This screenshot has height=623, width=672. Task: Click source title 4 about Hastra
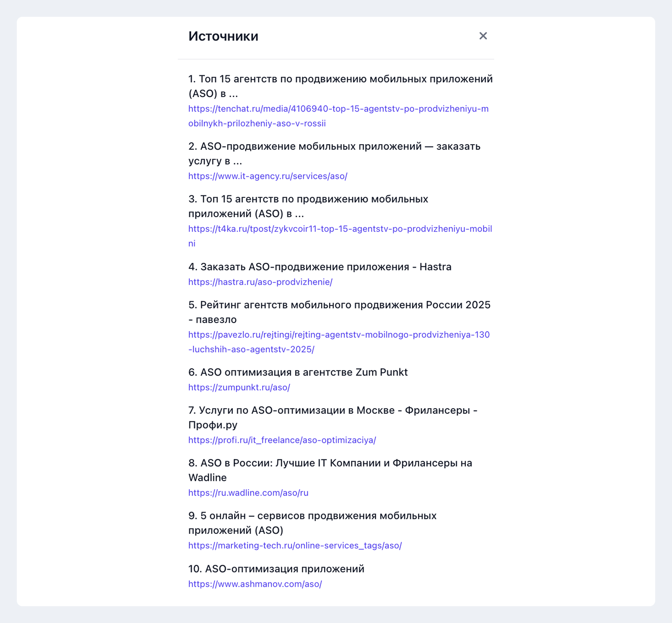pos(320,267)
